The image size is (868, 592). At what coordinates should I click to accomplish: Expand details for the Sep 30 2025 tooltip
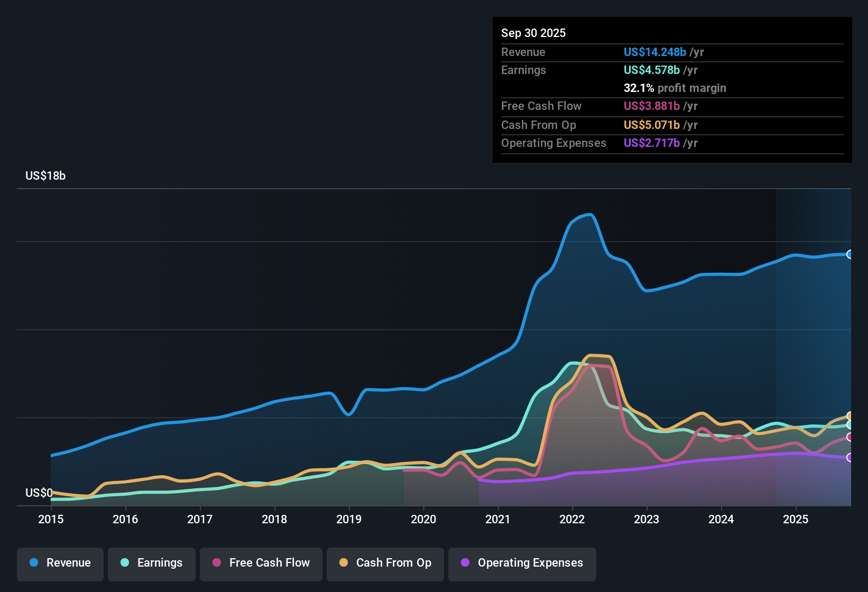click(533, 33)
